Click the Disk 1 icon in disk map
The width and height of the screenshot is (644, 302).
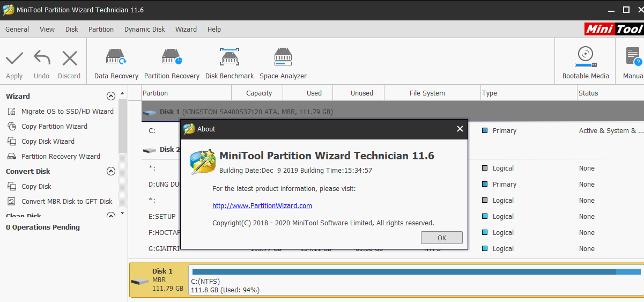(x=140, y=282)
